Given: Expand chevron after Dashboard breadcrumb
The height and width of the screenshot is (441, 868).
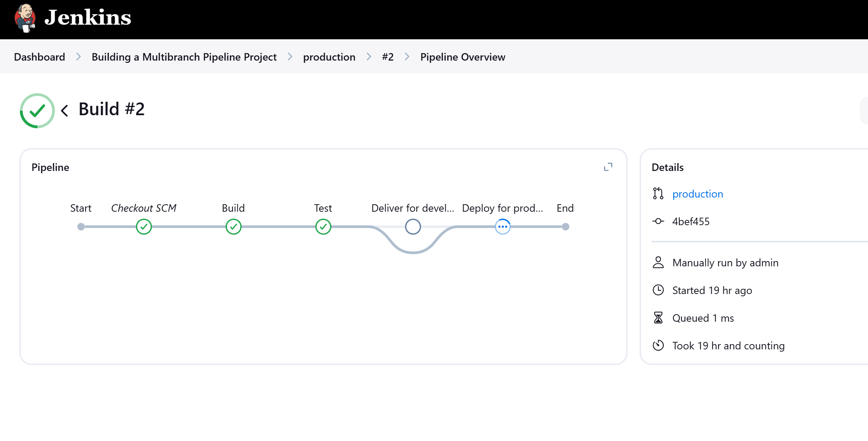Looking at the screenshot, I should [x=79, y=57].
